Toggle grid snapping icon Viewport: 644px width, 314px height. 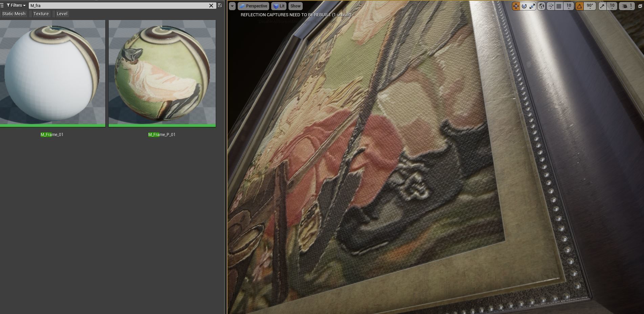(559, 6)
